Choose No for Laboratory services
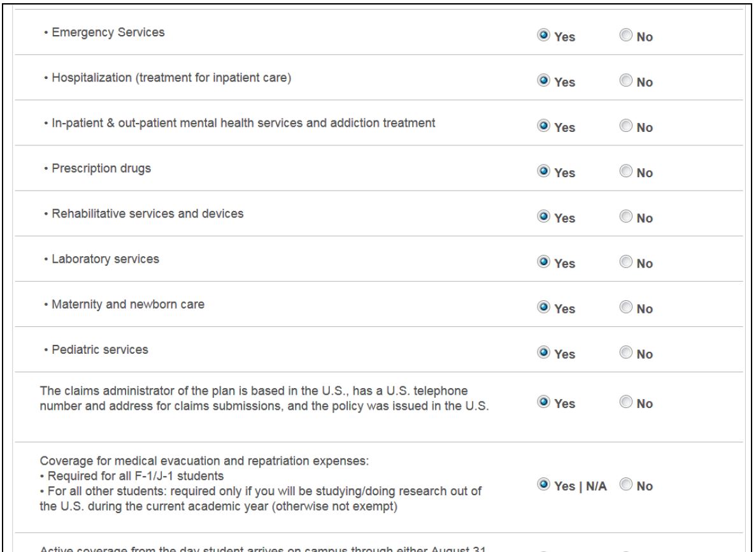The height and width of the screenshot is (552, 756). (626, 261)
